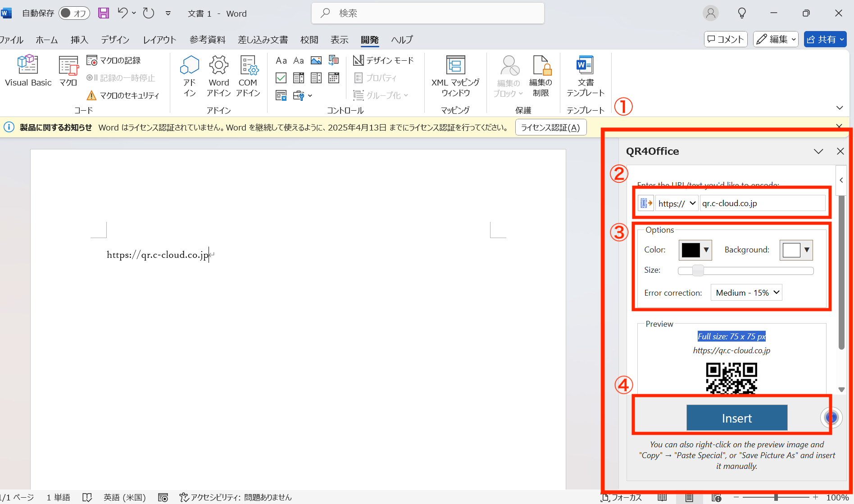Image resolution: width=854 pixels, height=504 pixels.
Task: Collapse the QR4Office pane chevron
Action: (818, 151)
